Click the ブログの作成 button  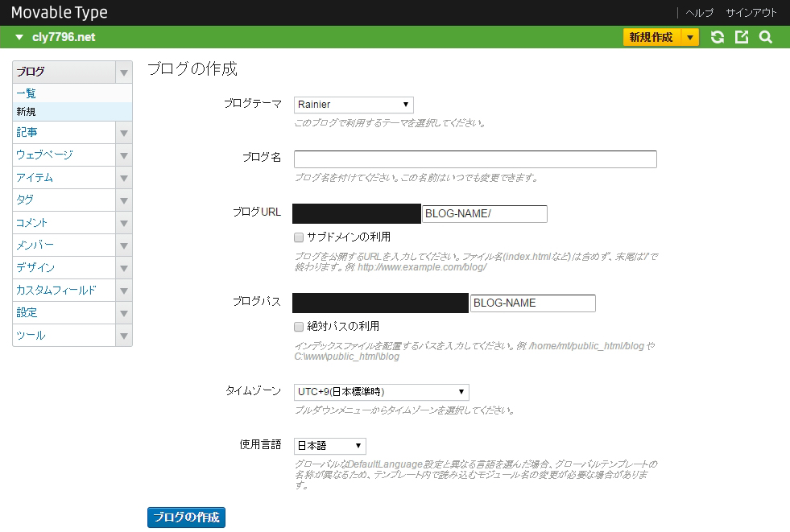pos(186,517)
